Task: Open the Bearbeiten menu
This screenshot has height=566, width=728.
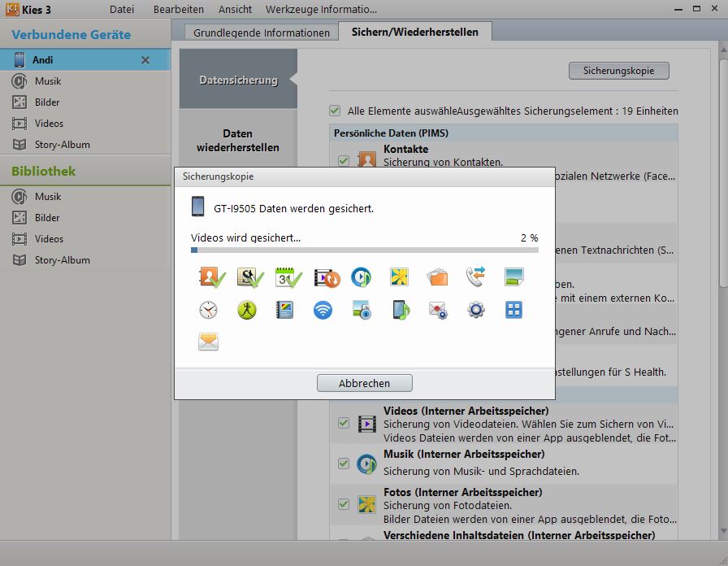Action: pyautogui.click(x=178, y=9)
